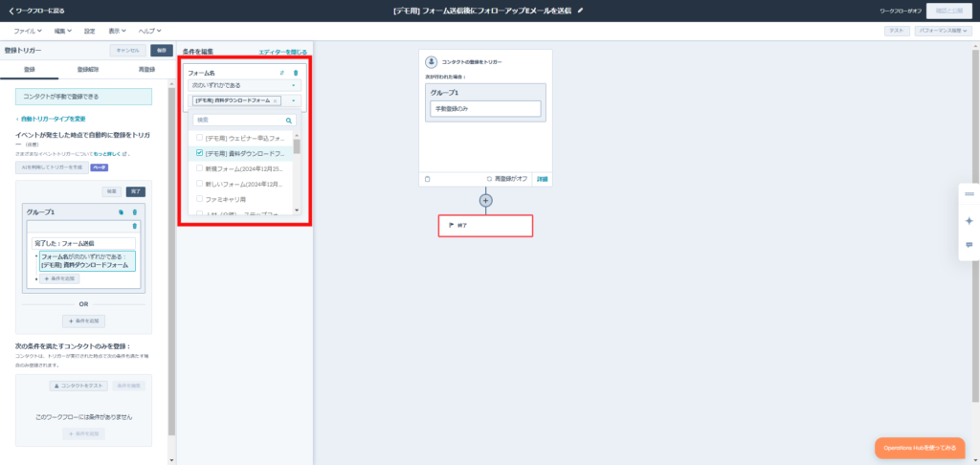Screen dimensions: 980x465
Task: Click the エディターを閉じる link
Action: click(x=283, y=54)
